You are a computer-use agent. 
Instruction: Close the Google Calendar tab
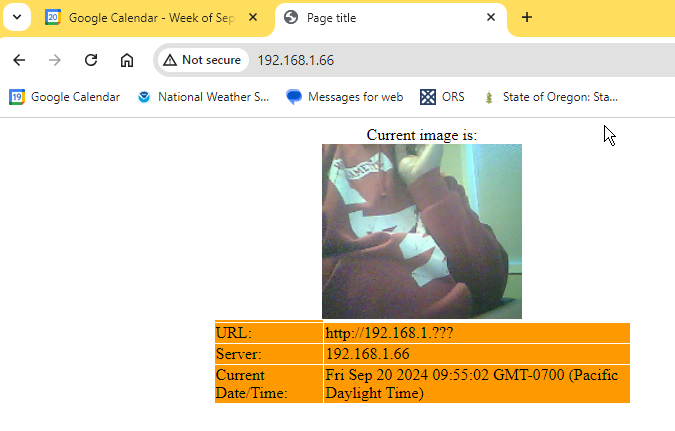253,18
